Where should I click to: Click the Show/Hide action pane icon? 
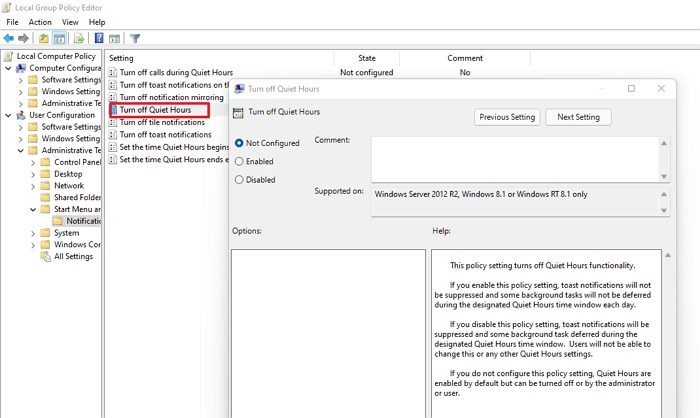click(114, 38)
